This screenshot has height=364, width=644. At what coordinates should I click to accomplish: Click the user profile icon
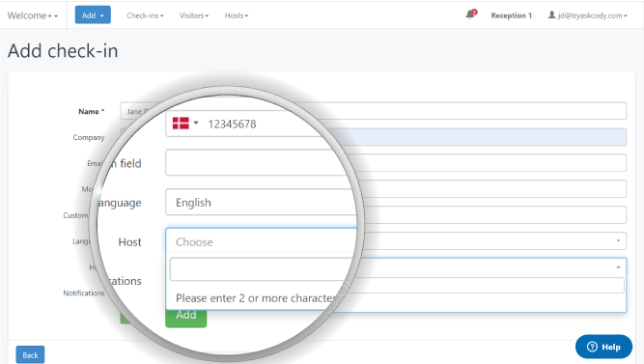point(551,15)
